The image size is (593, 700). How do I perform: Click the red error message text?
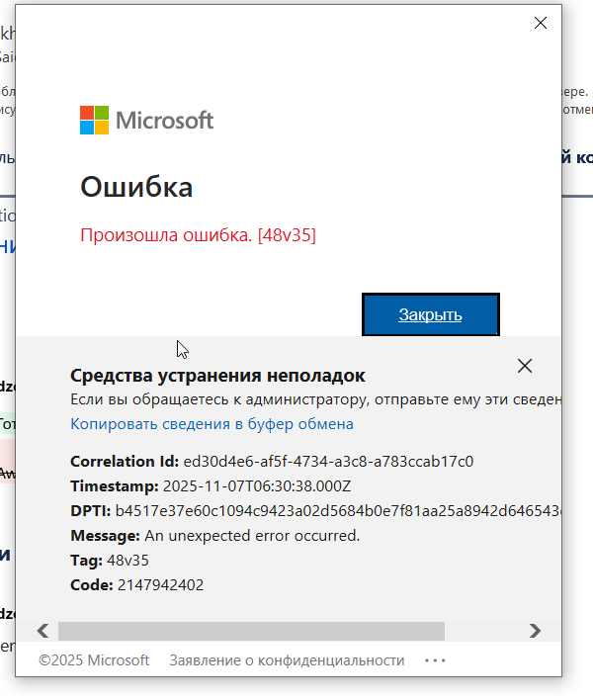(198, 235)
